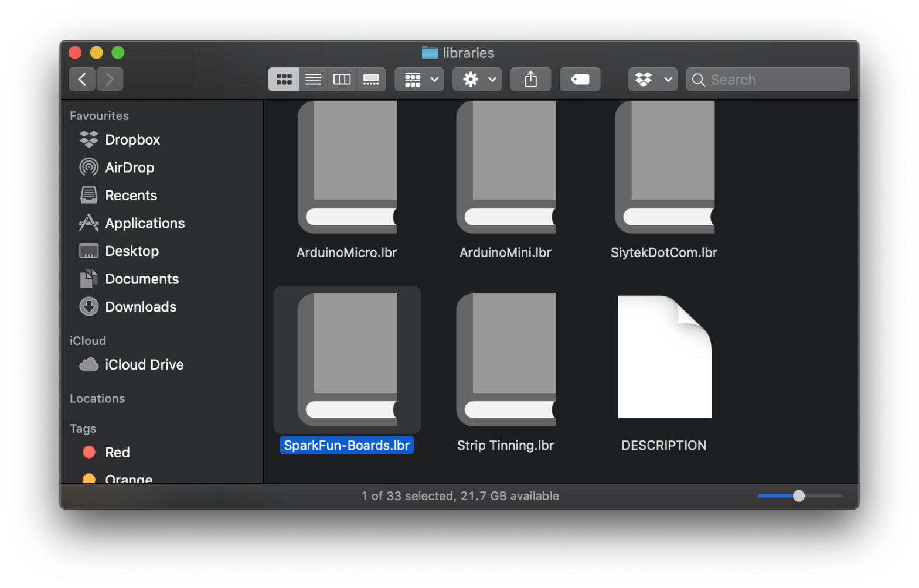Switch to icon view mode
The width and height of the screenshot is (919, 588).
click(x=284, y=80)
